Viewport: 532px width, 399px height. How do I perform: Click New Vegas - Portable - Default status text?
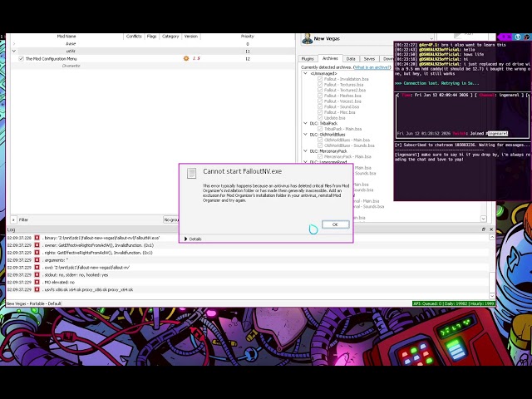click(x=34, y=303)
